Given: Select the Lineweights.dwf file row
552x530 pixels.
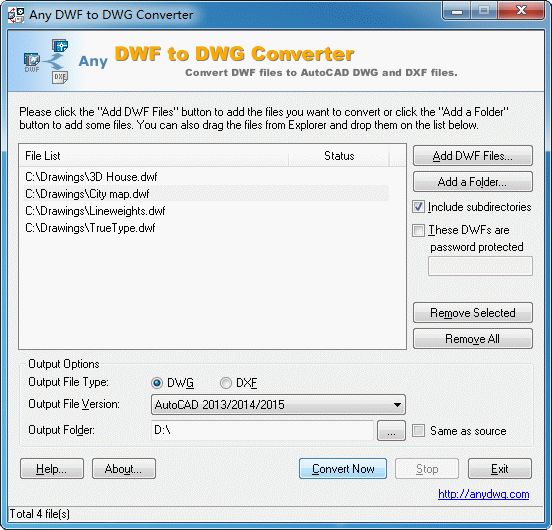Looking at the screenshot, I should point(206,211).
